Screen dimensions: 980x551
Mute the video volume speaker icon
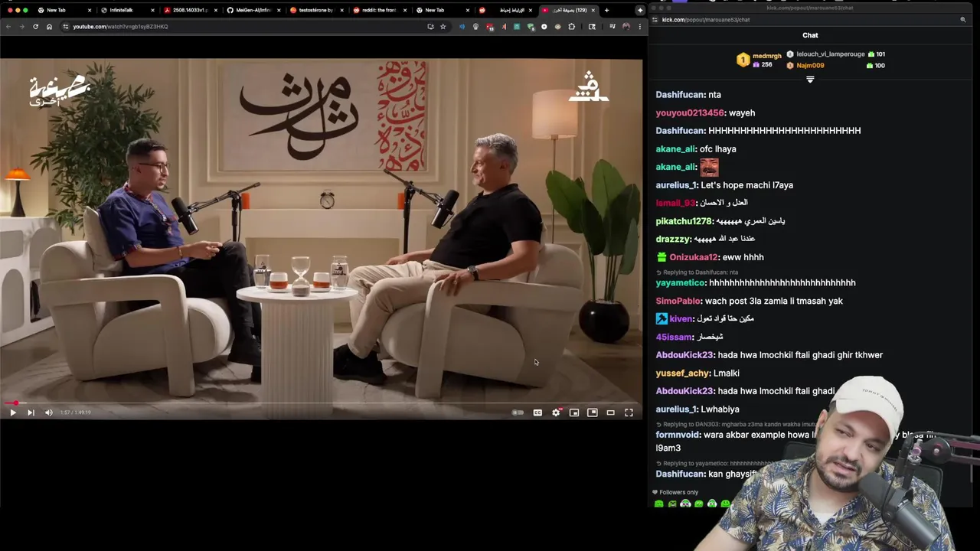coord(49,412)
